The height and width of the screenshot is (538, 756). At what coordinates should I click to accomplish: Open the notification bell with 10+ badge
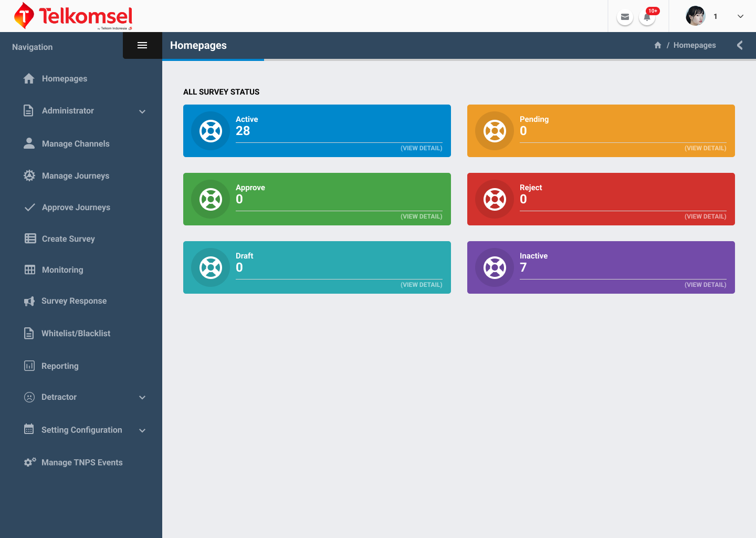pos(647,17)
